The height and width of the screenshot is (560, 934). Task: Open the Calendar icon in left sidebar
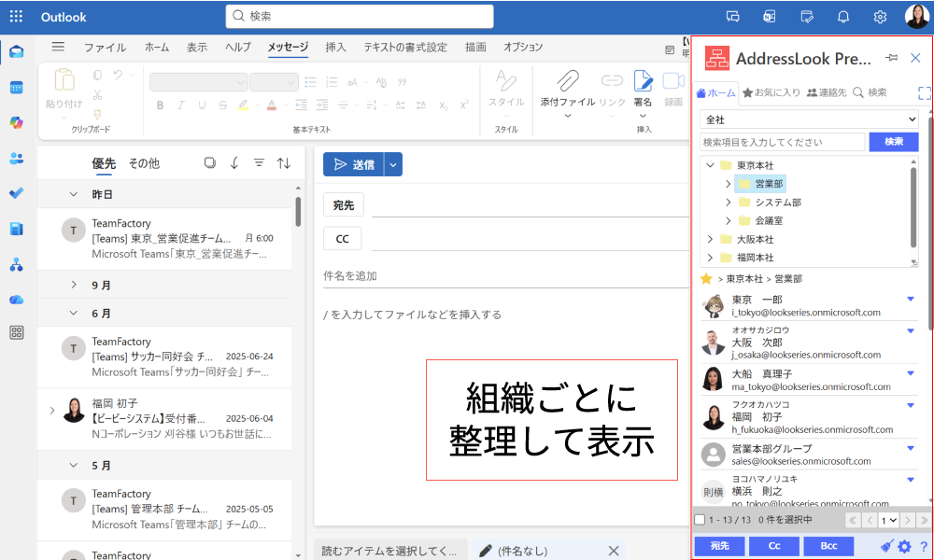point(16,87)
